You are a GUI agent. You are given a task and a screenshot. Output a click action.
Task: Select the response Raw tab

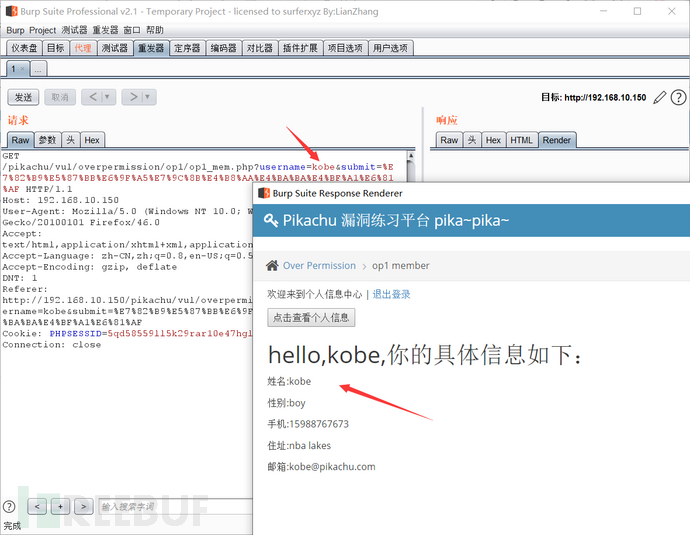(x=449, y=140)
